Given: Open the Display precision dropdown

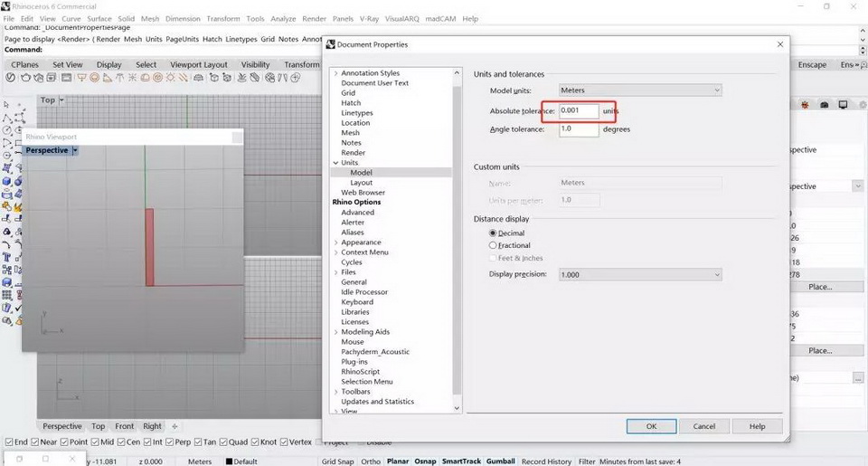Looking at the screenshot, I should point(639,274).
